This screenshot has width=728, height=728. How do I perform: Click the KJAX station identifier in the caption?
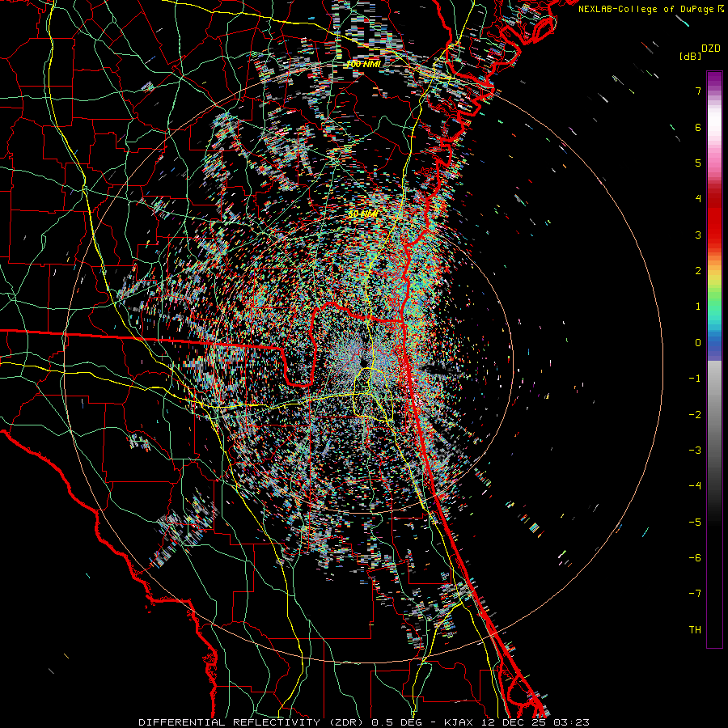click(460, 722)
